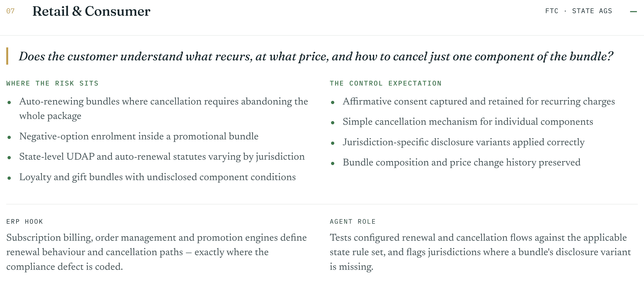Collapse the Retail & Consumer section using the minus icon
The height and width of the screenshot is (281, 644).
633,11
